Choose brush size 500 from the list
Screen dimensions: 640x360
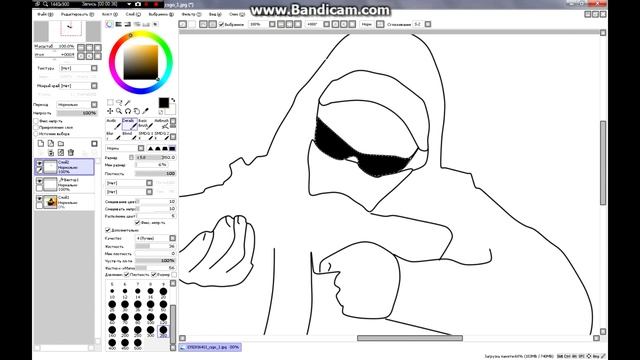tap(138, 343)
